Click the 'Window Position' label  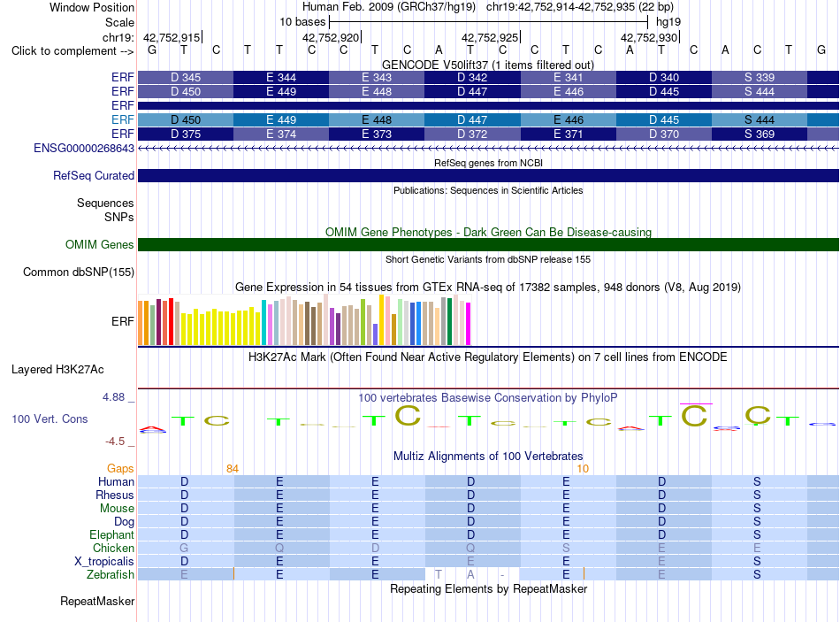pos(92,7)
